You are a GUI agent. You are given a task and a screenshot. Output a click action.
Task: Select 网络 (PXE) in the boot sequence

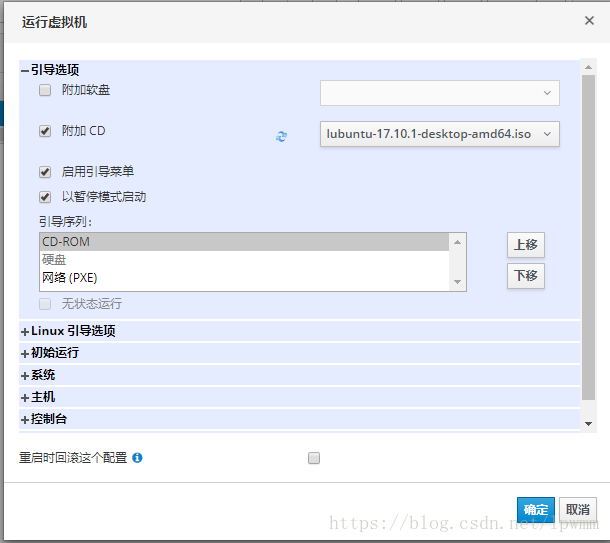pos(244,278)
